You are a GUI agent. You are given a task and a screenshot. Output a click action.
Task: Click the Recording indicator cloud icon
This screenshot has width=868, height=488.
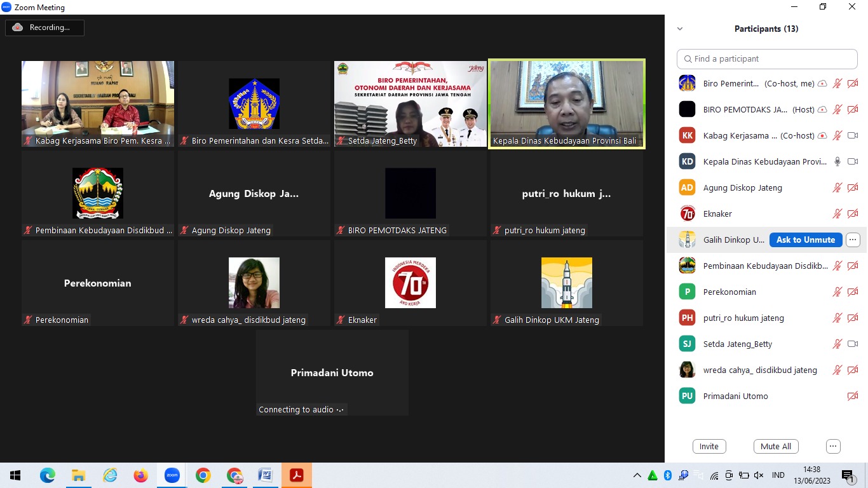[x=18, y=27]
